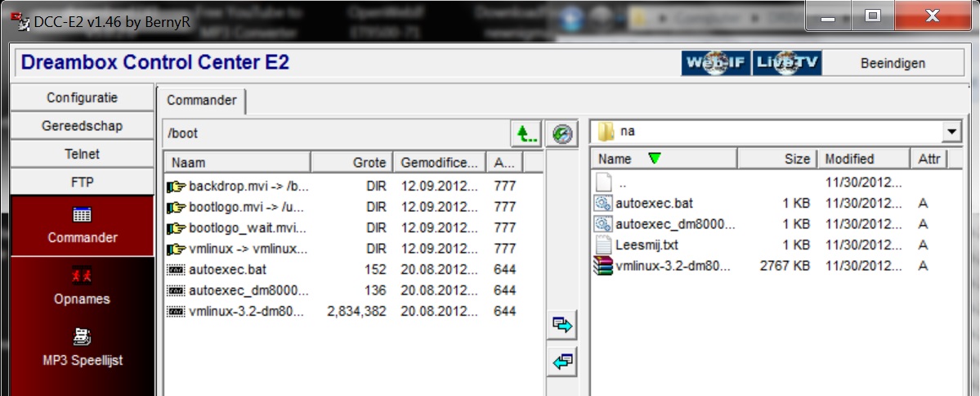Select remote file autoexec.bat
Viewport: 980px width, 396px height.
tap(228, 270)
